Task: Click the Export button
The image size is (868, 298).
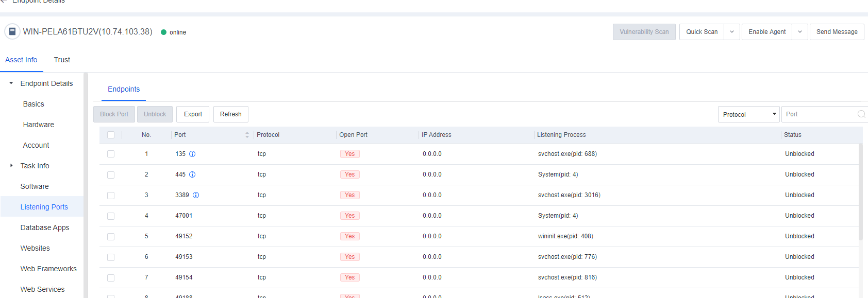Action: click(193, 114)
